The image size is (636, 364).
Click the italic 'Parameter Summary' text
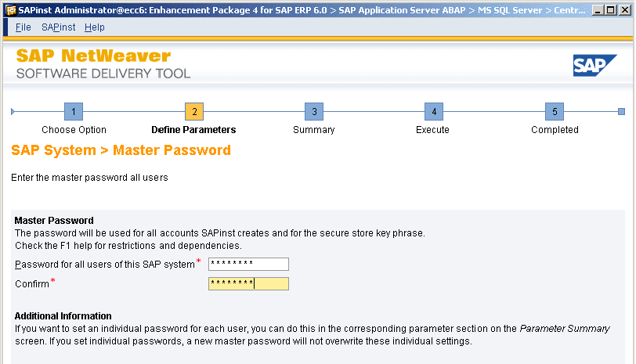[565, 329]
